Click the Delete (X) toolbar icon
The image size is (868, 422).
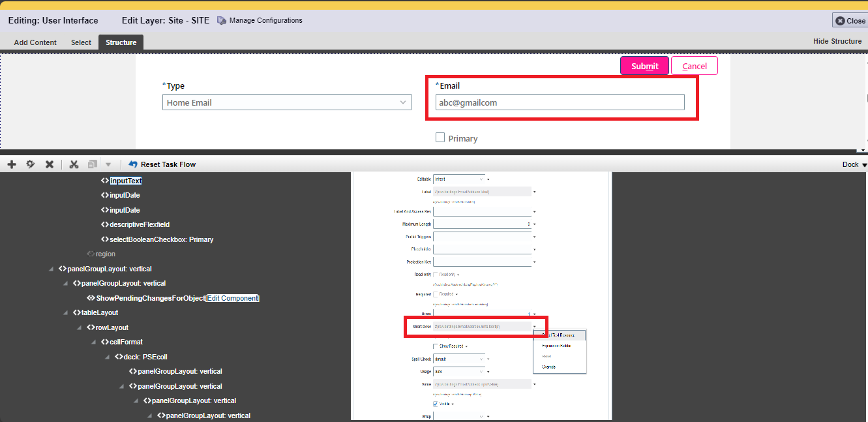(x=50, y=164)
